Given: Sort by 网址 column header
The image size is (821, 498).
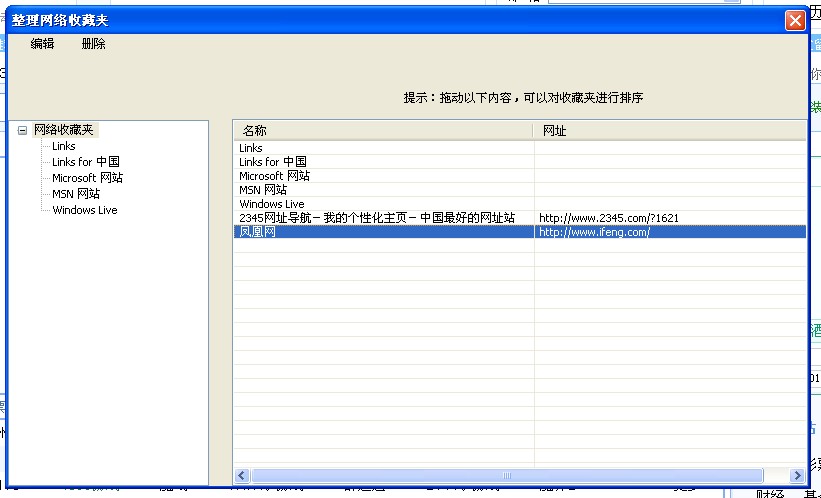Looking at the screenshot, I should tap(670, 130).
